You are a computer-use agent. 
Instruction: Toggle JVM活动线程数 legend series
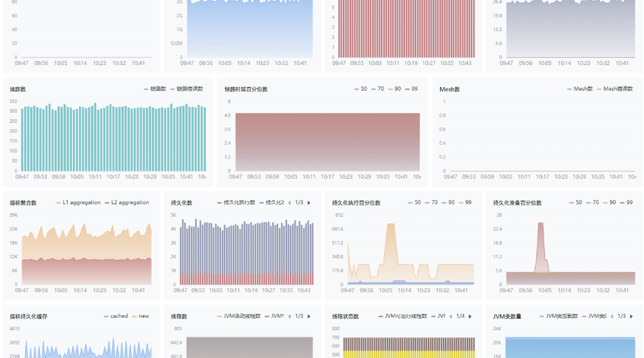tap(239, 316)
